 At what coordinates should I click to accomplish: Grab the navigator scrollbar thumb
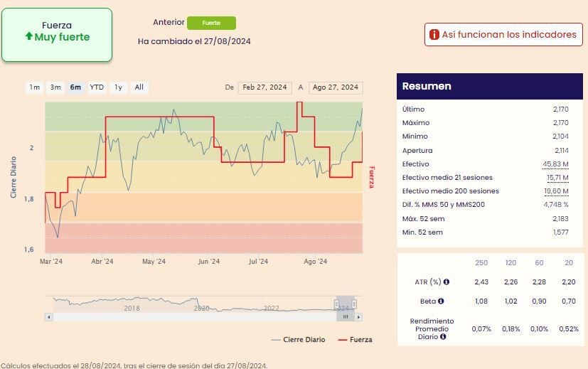(346, 317)
